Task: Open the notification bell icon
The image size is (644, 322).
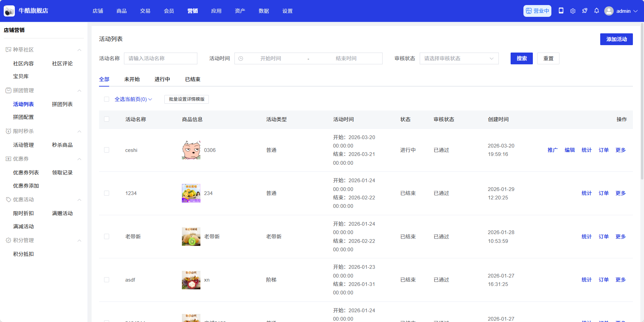Action: click(x=597, y=11)
